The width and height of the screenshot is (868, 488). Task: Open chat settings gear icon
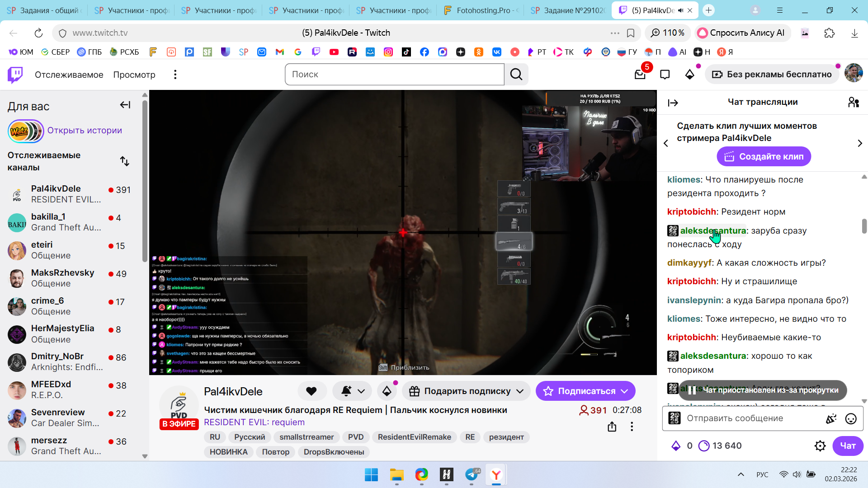pos(820,446)
